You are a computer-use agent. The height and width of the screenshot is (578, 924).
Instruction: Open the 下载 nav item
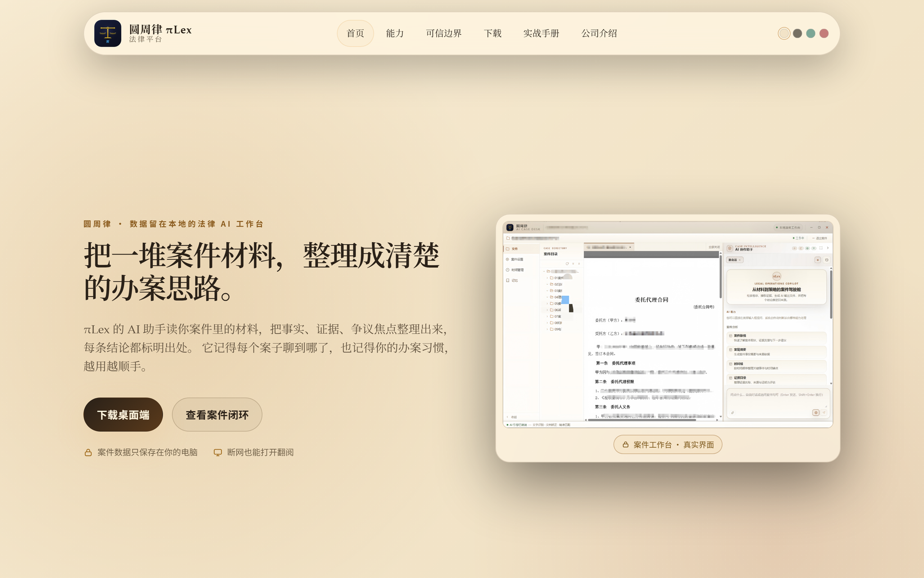[492, 33]
